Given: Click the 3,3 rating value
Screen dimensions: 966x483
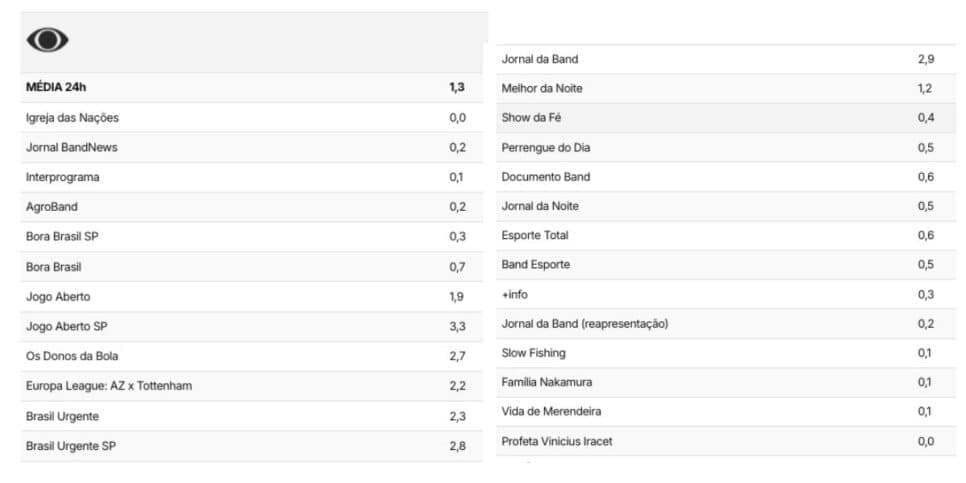Looking at the screenshot, I should click(x=457, y=327).
